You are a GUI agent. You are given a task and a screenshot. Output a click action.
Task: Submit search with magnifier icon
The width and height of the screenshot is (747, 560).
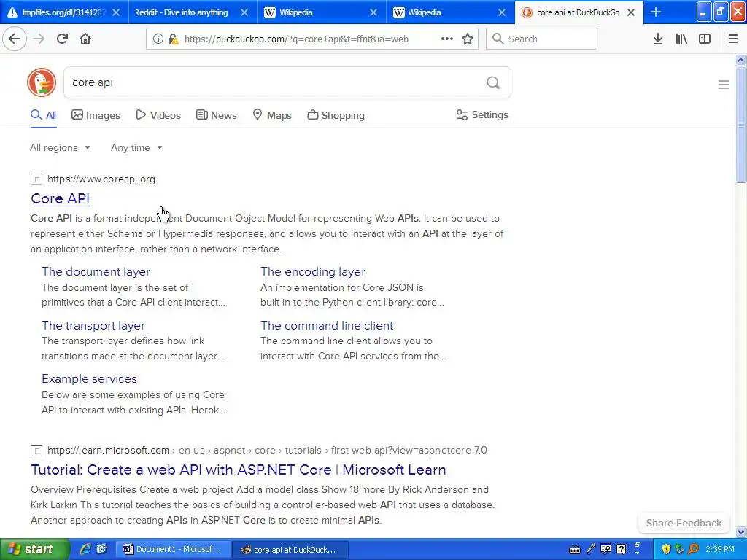point(493,82)
